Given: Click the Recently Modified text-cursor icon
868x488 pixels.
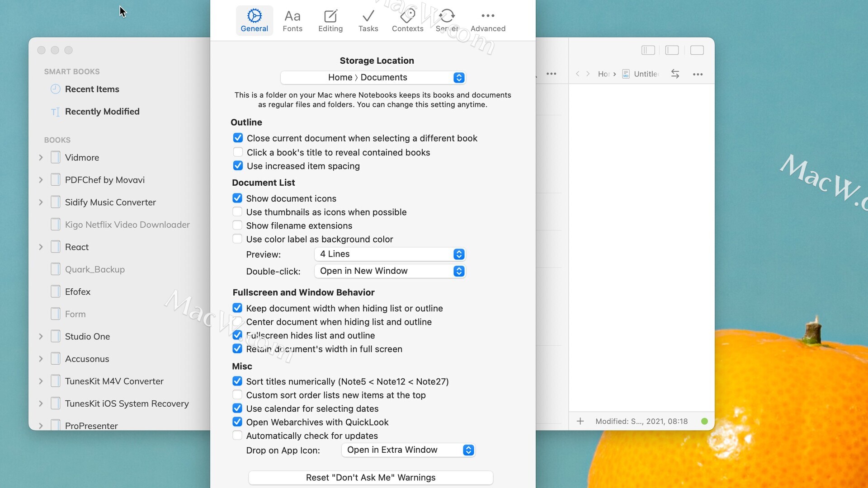Looking at the screenshot, I should 55,112.
